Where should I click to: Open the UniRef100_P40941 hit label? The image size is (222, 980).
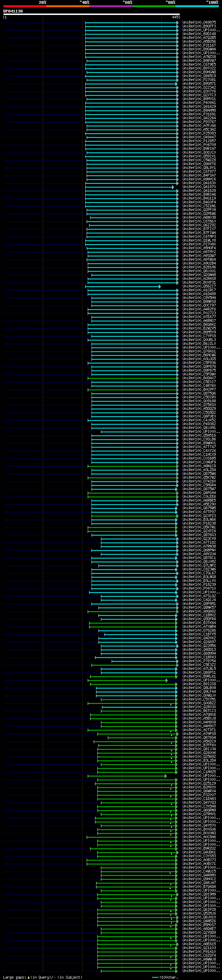coord(199,103)
